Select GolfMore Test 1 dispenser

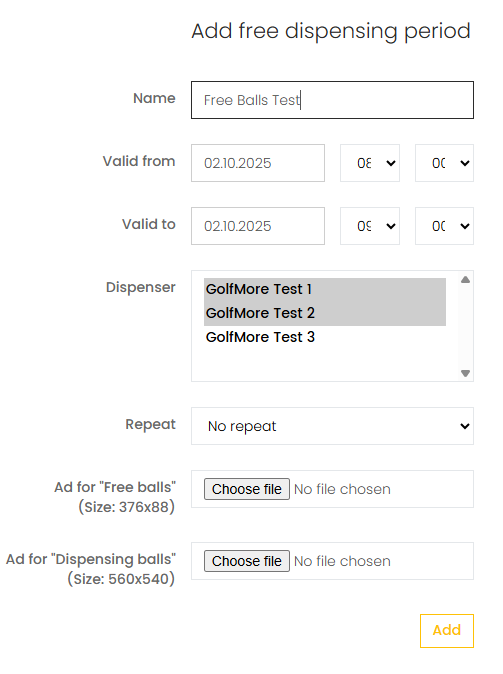(x=325, y=289)
